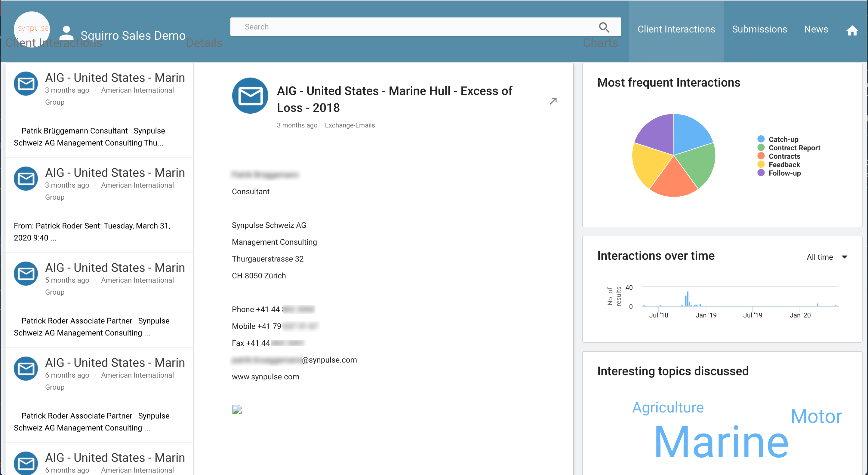
Task: Go to the News tab
Action: point(816,29)
